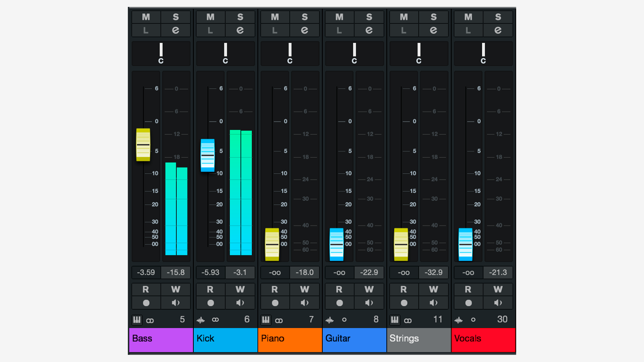Open the channel editor (e) on the Piano channel
644x362 pixels.
tap(304, 30)
